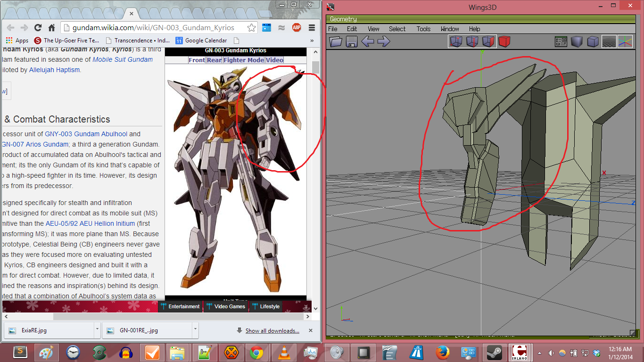This screenshot has width=644, height=362.
Task: Follow the 'Allelujah Haptism' link
Action: [54, 70]
